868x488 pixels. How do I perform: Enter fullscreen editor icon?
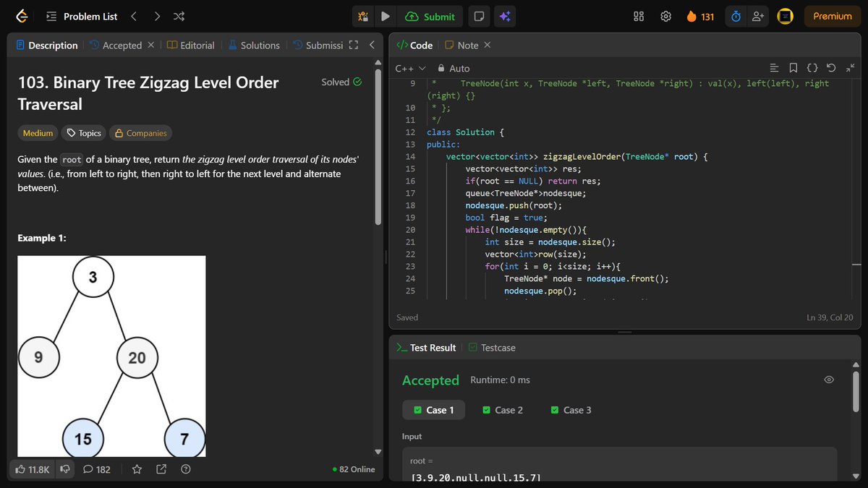pyautogui.click(x=849, y=68)
